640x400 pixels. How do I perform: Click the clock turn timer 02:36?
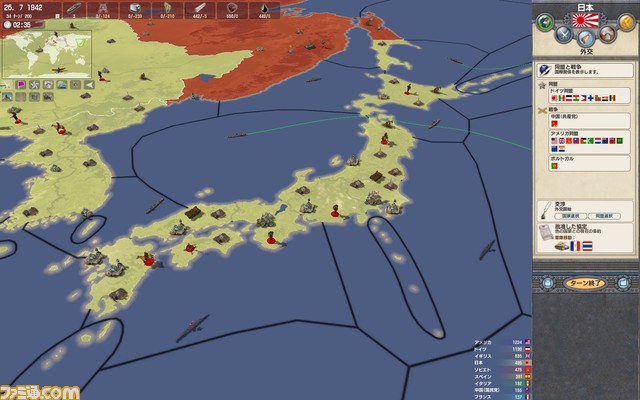point(17,25)
